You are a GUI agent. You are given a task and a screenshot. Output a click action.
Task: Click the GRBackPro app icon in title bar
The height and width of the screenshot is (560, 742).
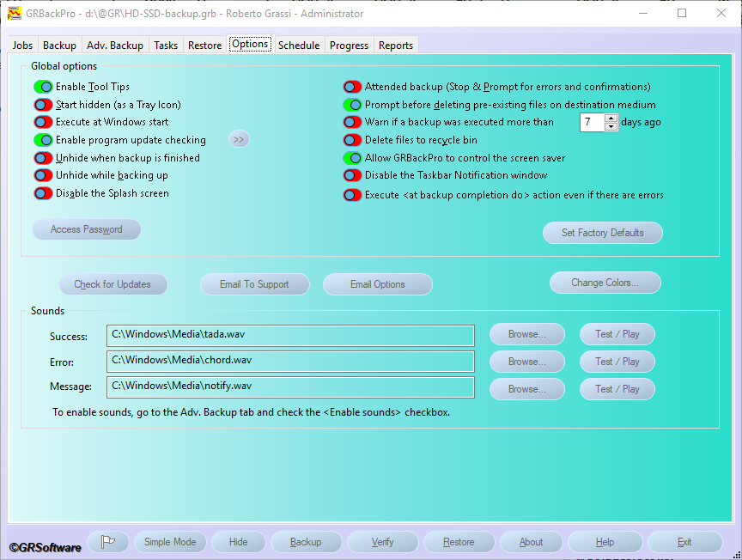tap(15, 13)
